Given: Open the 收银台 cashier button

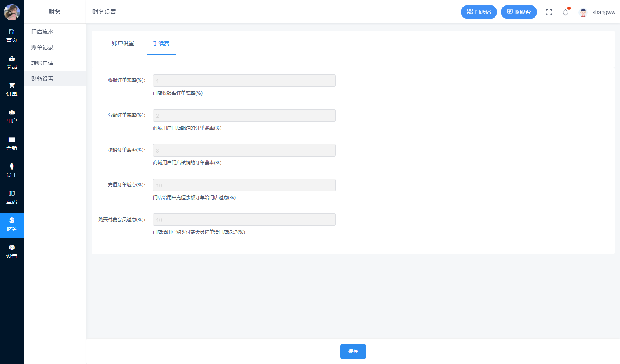Looking at the screenshot, I should pos(518,12).
